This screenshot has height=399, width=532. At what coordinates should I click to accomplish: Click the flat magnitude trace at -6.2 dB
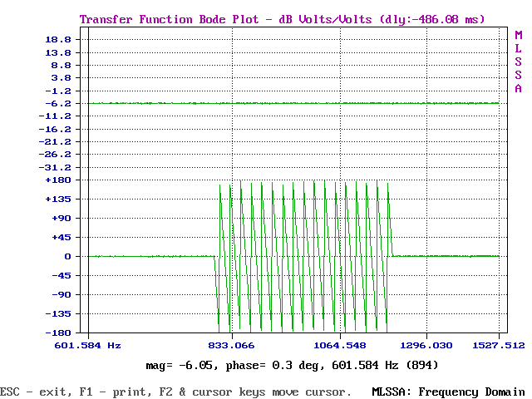[x=293, y=103]
